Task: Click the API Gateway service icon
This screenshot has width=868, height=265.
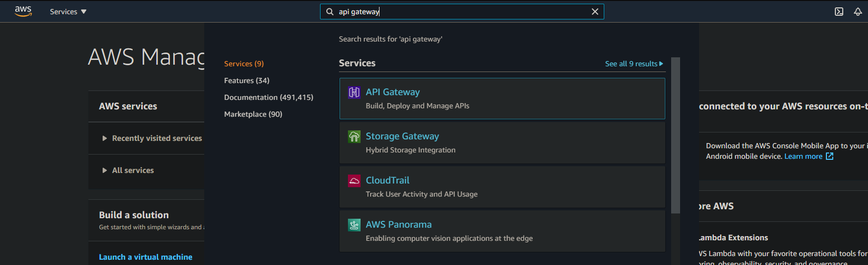Action: [354, 93]
